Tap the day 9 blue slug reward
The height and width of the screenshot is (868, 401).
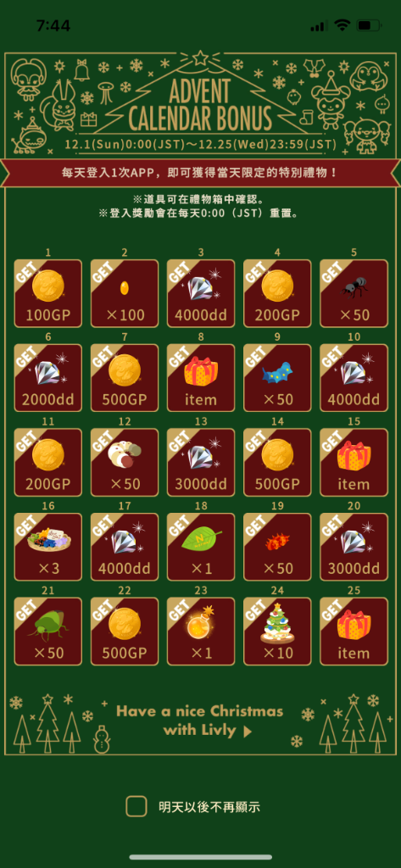(277, 378)
